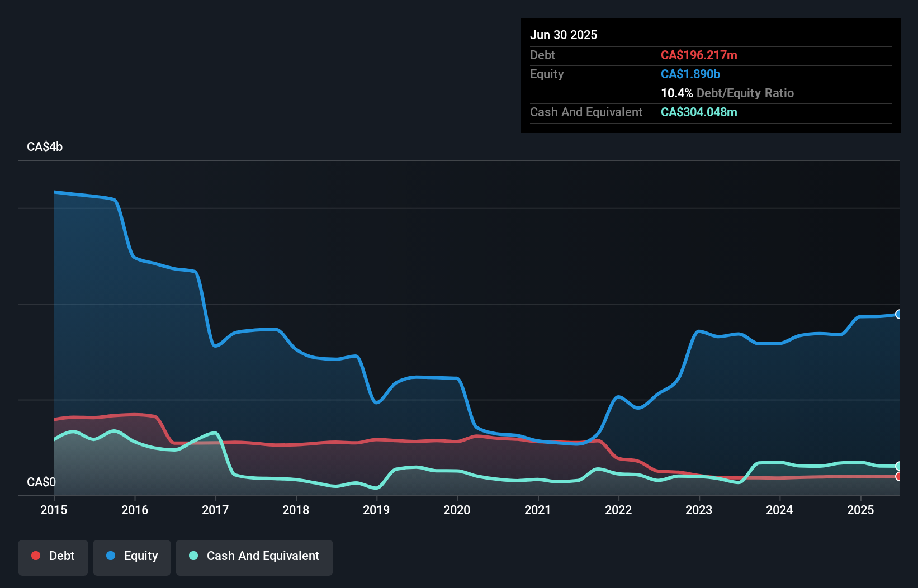Viewport: 918px width, 588px height.
Task: Select the 2025 year label
Action: (x=861, y=510)
